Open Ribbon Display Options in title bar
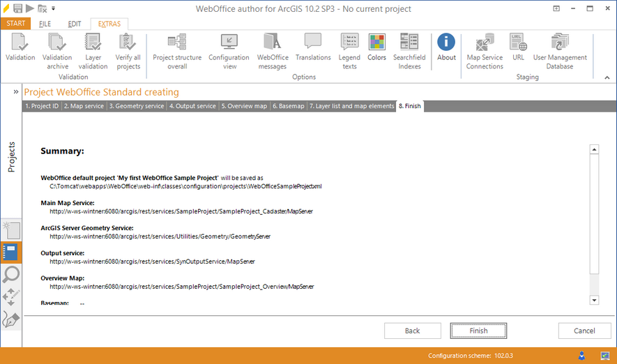 [556, 8]
